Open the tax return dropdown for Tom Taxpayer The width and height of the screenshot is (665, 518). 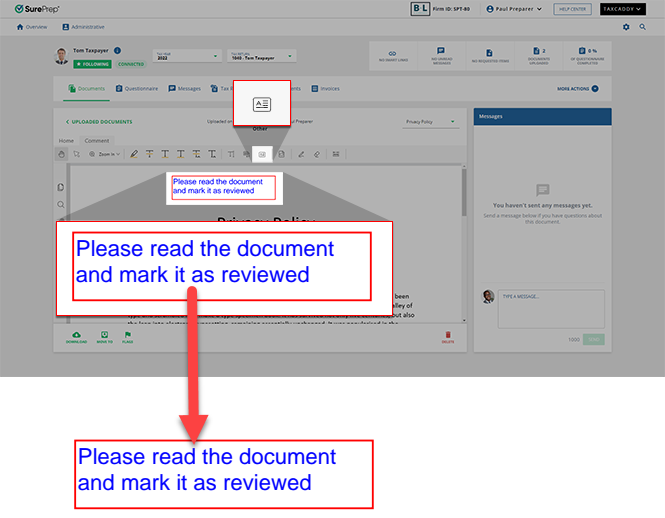pyautogui.click(x=261, y=56)
